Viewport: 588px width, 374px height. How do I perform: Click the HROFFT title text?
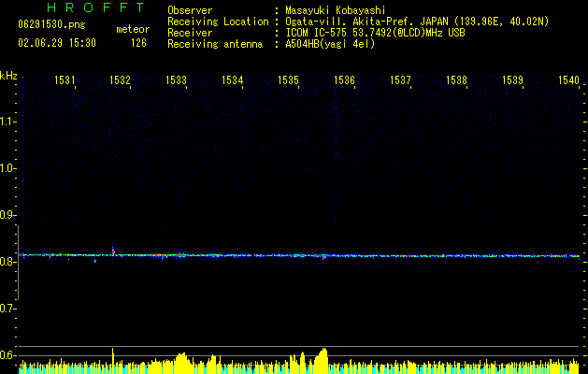click(x=95, y=7)
